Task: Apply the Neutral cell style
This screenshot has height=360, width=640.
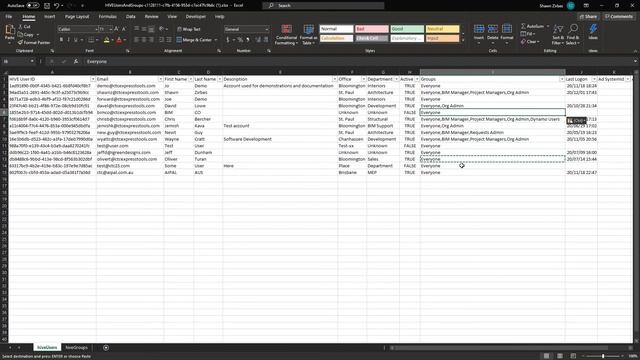Action: [x=442, y=29]
